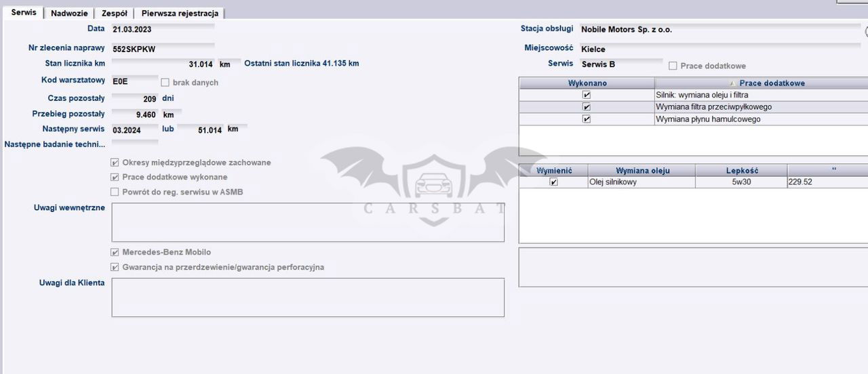Screen dimensions: 868x374
Task: Click inside the 'Uwagi wewnętrzne' text area
Action: 308,222
